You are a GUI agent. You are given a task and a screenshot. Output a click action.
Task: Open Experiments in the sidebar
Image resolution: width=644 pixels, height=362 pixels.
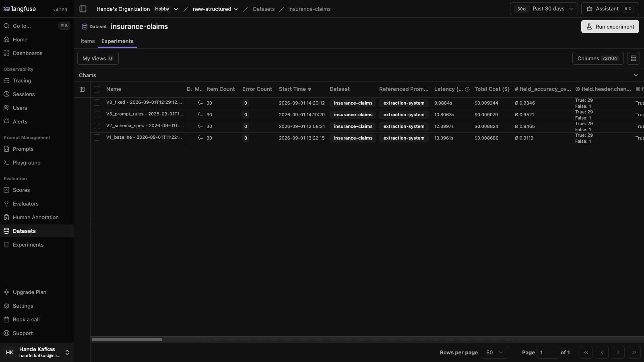coord(37,245)
